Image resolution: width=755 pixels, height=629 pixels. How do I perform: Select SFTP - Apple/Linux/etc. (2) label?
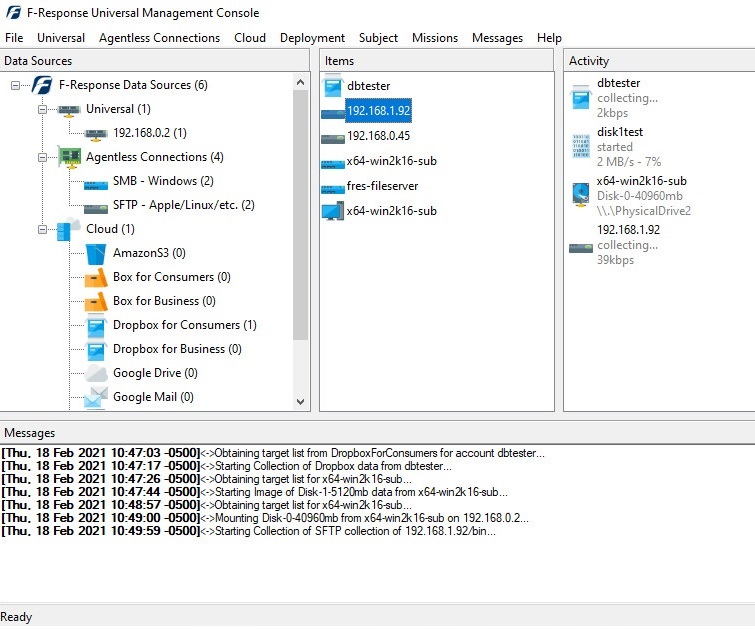point(183,205)
